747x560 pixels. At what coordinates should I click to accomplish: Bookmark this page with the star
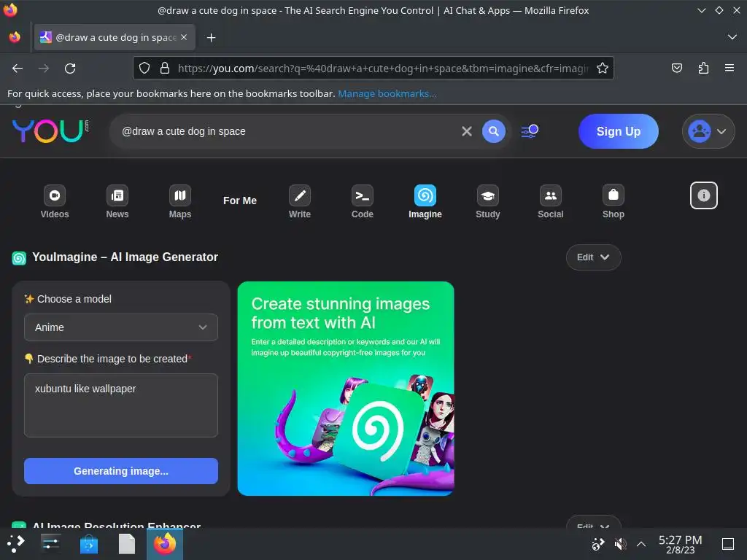click(602, 68)
